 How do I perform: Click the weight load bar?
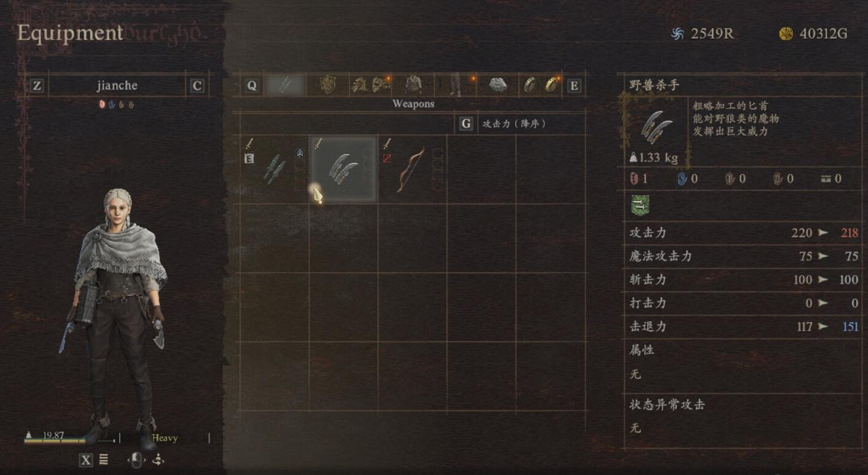pos(69,440)
